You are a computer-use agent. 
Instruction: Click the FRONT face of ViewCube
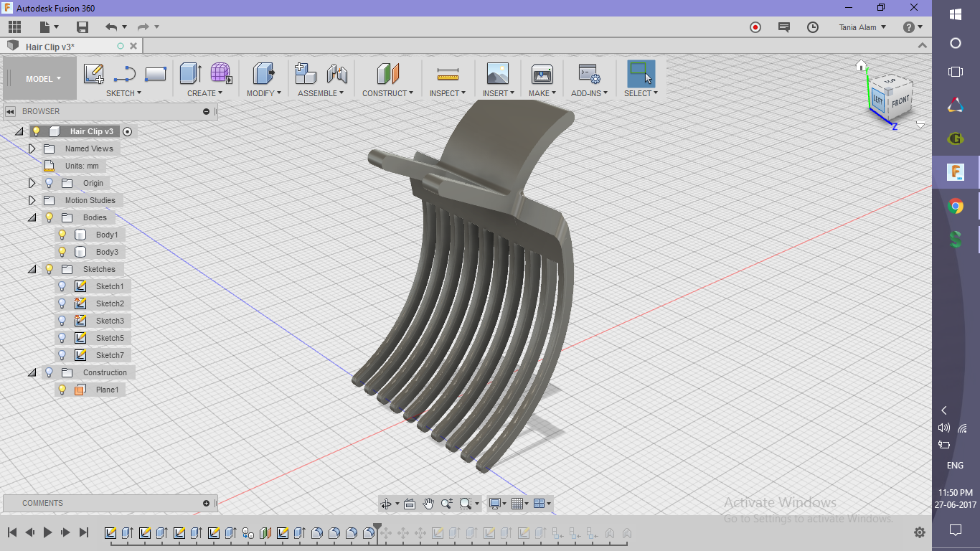pos(900,101)
